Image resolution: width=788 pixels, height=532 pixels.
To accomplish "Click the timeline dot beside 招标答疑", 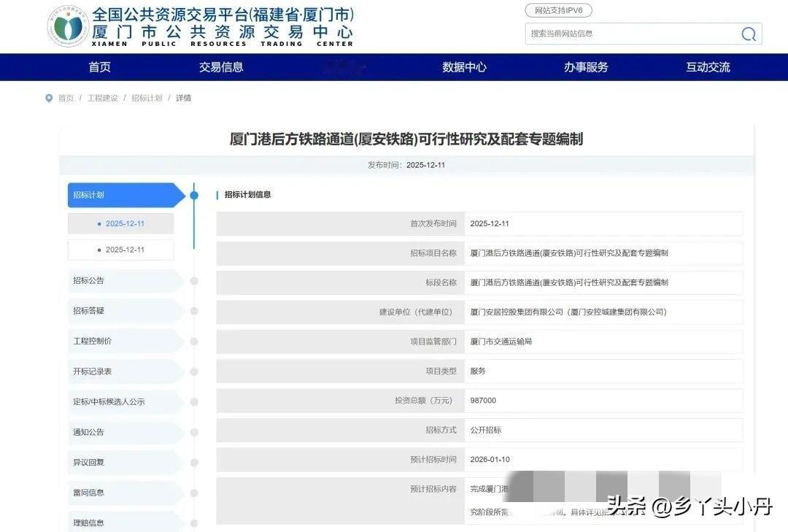I will pyautogui.click(x=194, y=312).
